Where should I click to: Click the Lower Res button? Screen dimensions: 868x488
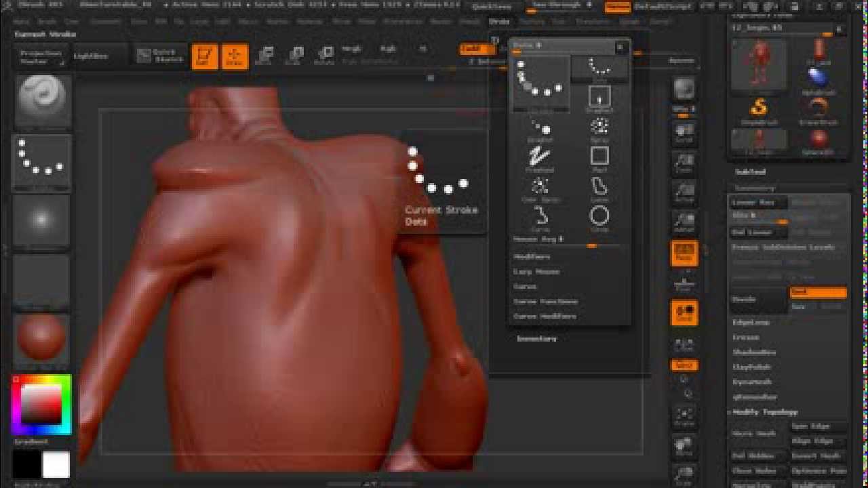(759, 203)
